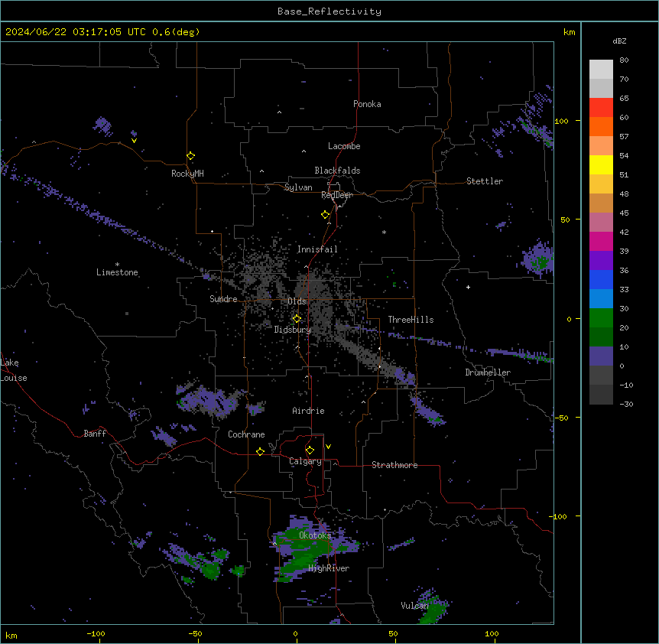This screenshot has height=644, width=659.
Task: Click the yellow diamond marker above Didsbury
Action: pyautogui.click(x=297, y=319)
